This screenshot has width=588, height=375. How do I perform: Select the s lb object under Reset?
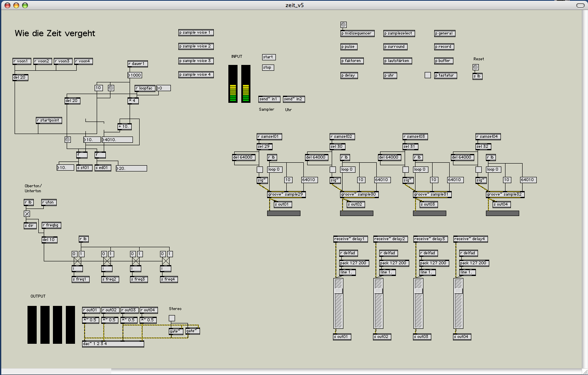[477, 76]
